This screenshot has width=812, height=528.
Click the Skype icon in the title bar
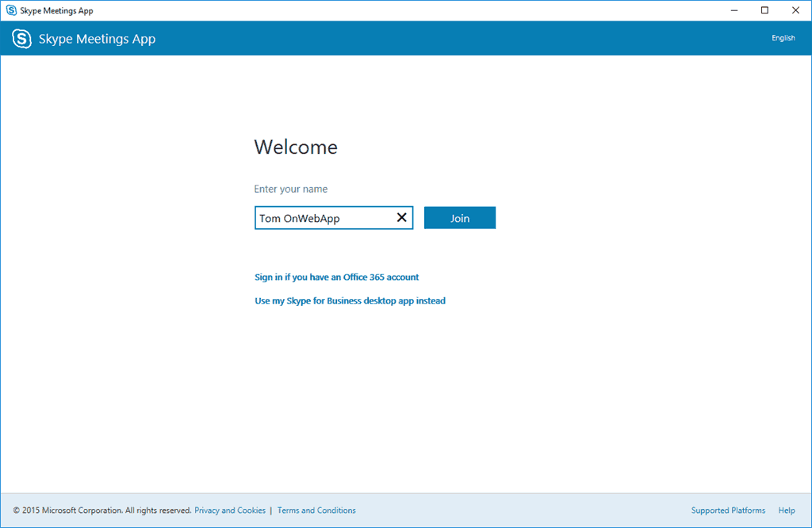pos(11,10)
